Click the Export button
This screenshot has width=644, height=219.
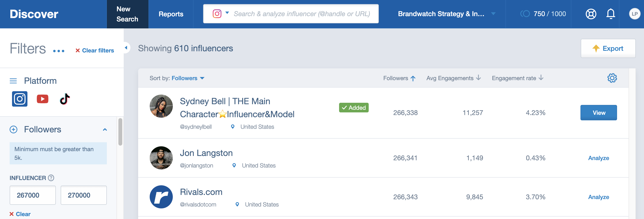(608, 48)
